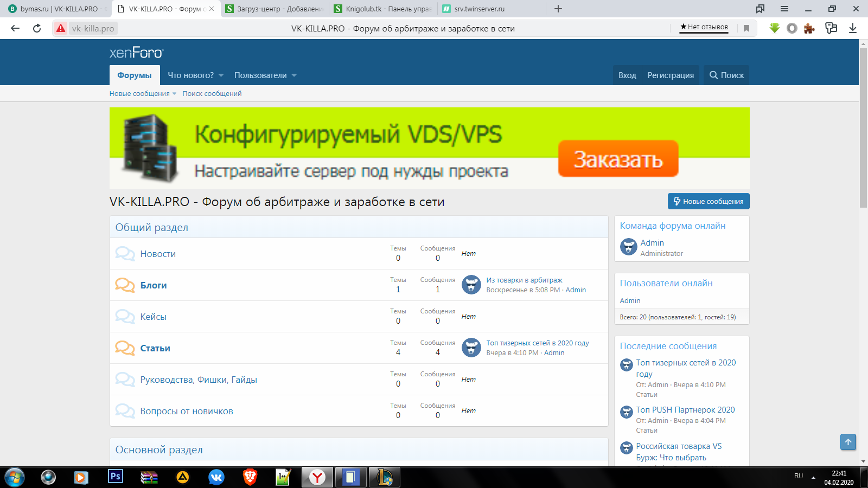Select the Форумы navigation tab
The width and height of the screenshot is (868, 488).
135,75
